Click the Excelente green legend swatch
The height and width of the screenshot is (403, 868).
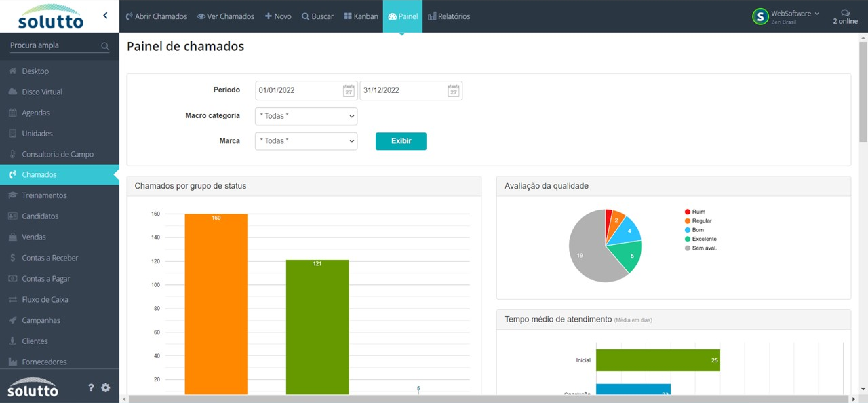pyautogui.click(x=687, y=239)
